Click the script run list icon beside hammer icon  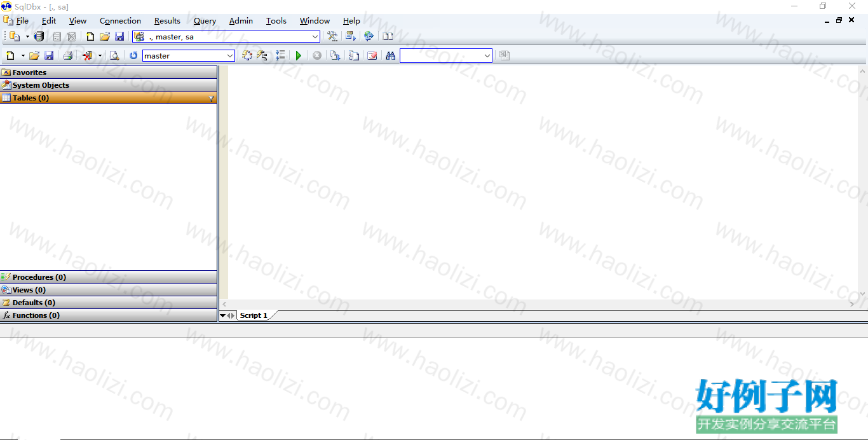[x=350, y=37]
